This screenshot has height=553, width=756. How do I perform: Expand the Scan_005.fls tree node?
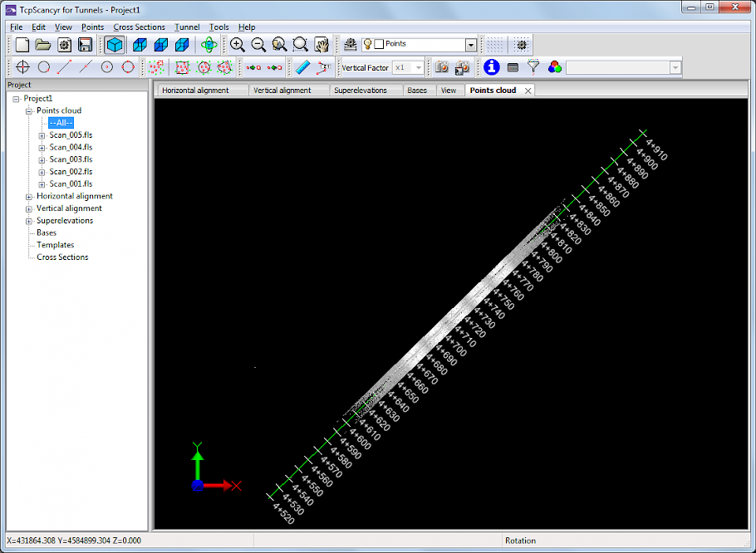click(x=42, y=135)
